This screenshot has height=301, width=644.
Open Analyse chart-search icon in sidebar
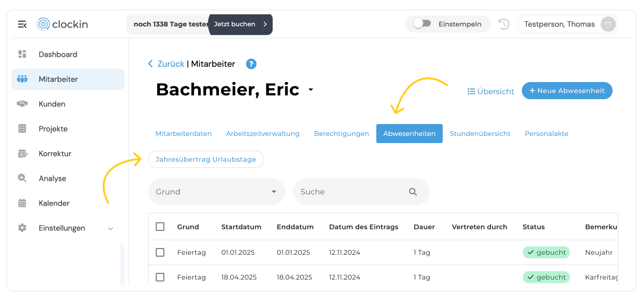tap(22, 178)
